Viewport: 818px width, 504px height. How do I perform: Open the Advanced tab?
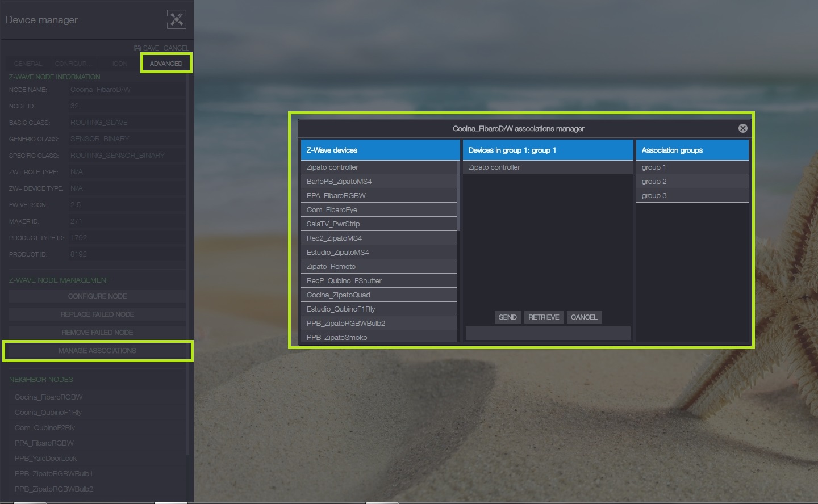(x=166, y=64)
